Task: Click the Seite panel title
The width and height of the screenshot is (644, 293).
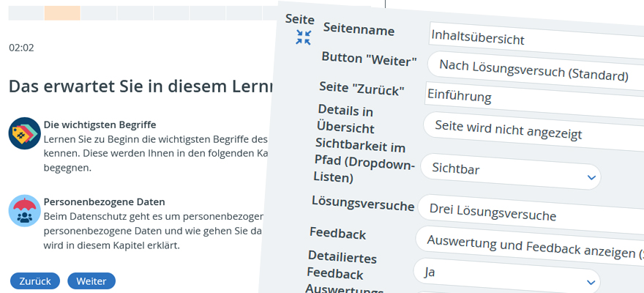Action: [300, 19]
